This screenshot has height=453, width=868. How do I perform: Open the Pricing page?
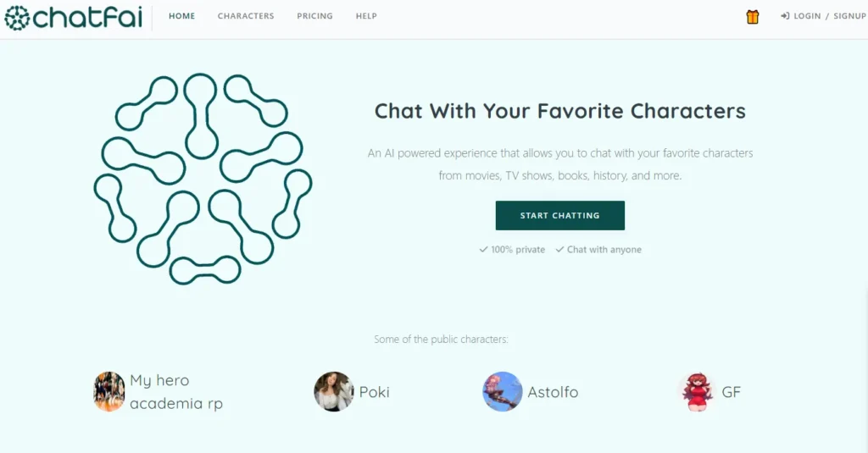[x=314, y=16]
